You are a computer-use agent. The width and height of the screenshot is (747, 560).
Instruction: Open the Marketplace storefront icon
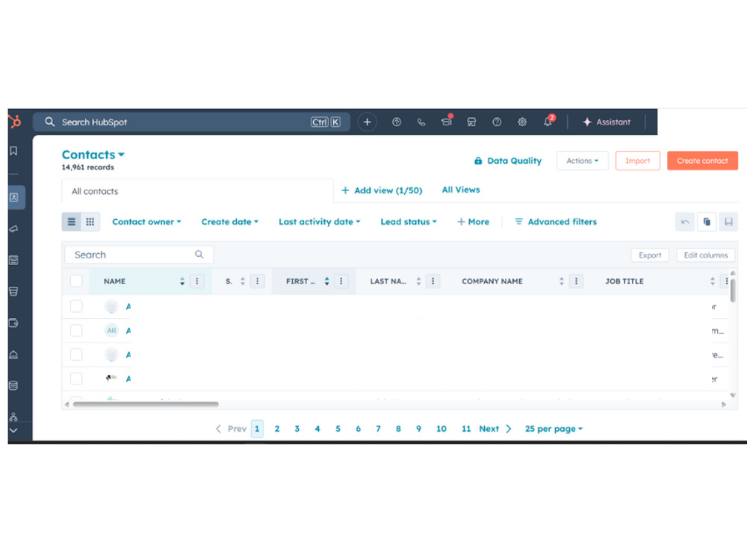471,122
